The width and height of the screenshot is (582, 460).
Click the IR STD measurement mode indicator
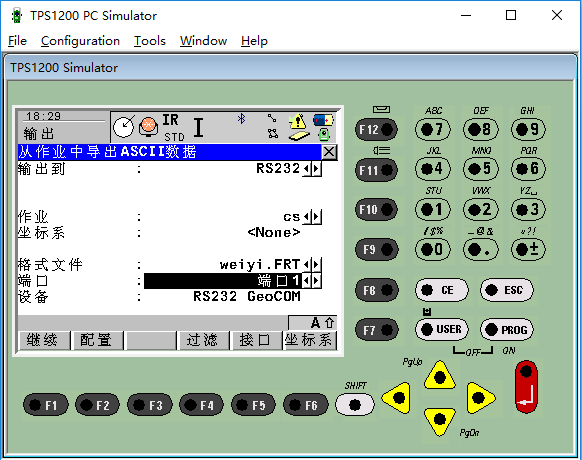173,128
